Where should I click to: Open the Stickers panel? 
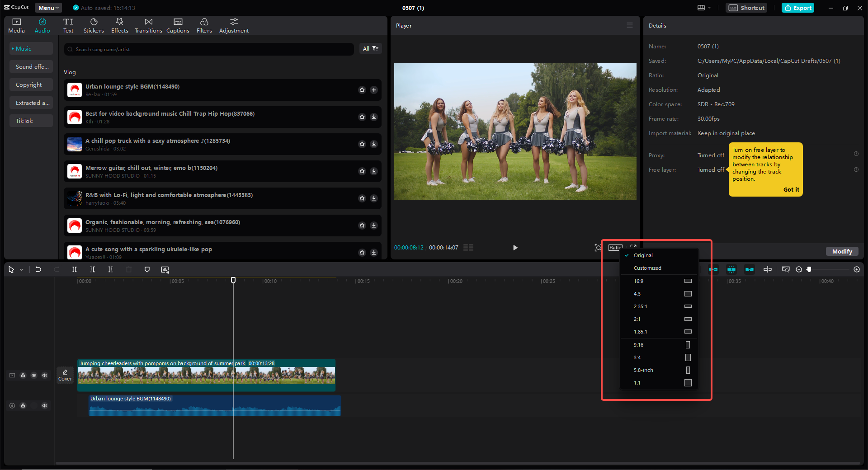point(94,25)
